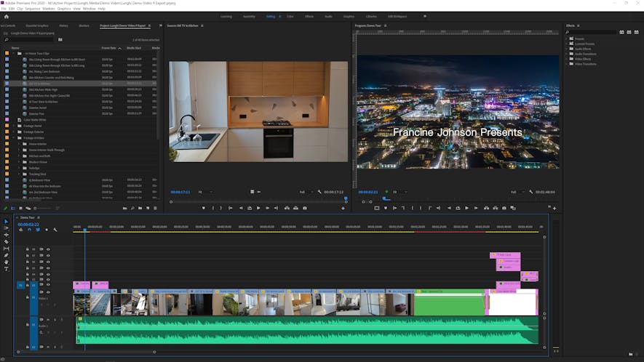Screen dimensions: 644x362
Task: Open the Sequence menu
Action: (x=33, y=9)
